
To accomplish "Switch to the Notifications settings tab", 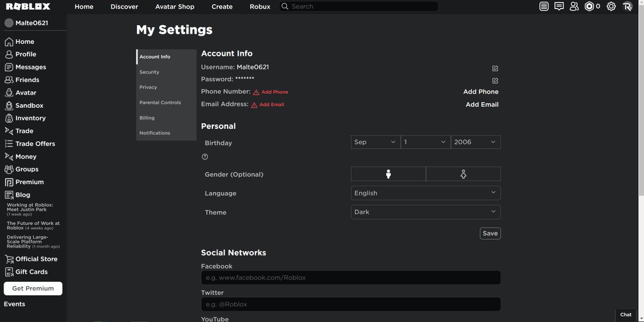I will (166, 133).
